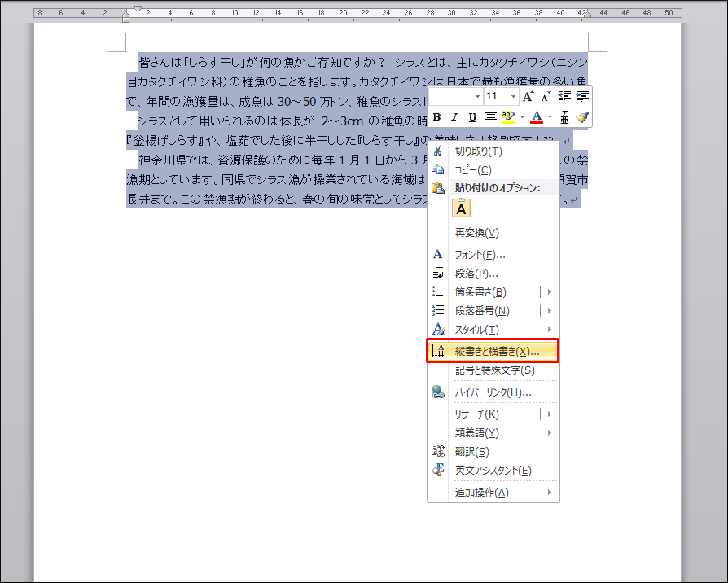Toggle italic formatting in the mini toolbar

click(x=454, y=117)
